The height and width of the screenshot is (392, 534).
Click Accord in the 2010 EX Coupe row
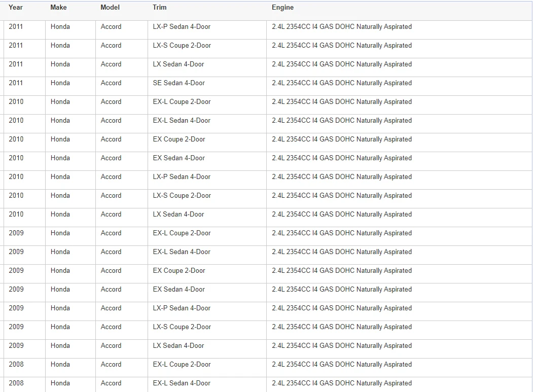point(111,139)
